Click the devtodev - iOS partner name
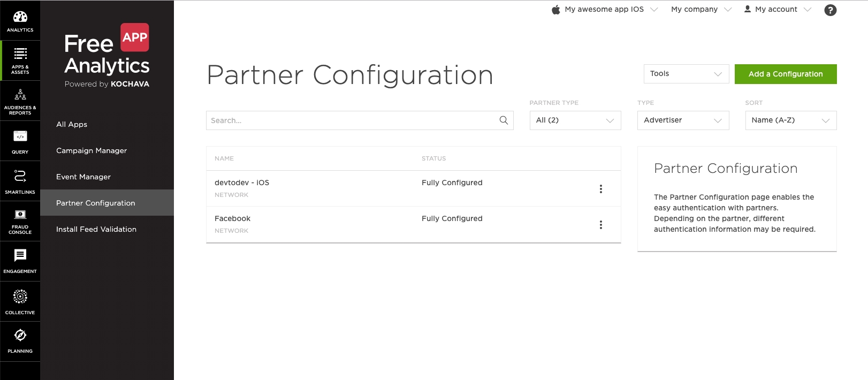The image size is (868, 380). (242, 183)
